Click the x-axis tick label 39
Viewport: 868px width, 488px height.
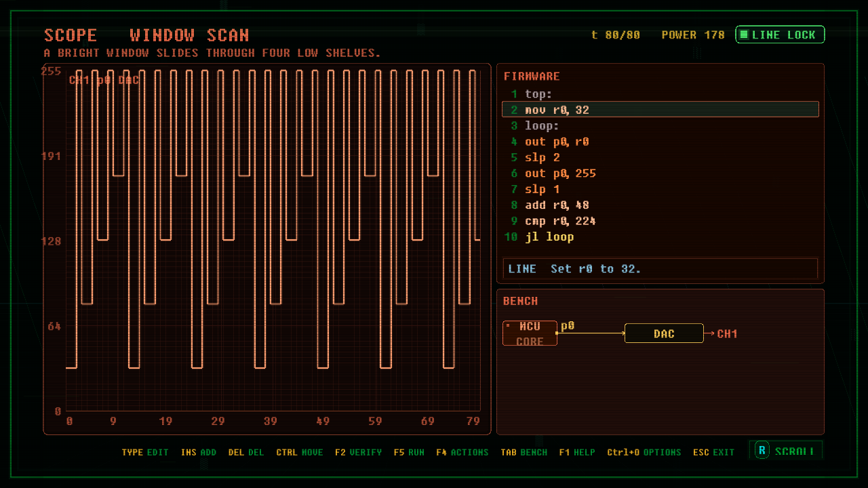pyautogui.click(x=270, y=422)
